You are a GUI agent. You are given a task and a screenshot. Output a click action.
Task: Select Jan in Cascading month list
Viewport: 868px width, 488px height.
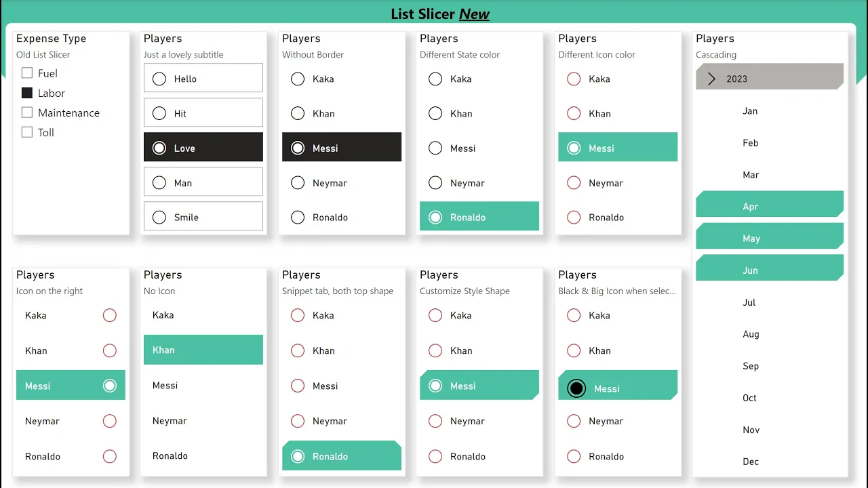point(750,111)
